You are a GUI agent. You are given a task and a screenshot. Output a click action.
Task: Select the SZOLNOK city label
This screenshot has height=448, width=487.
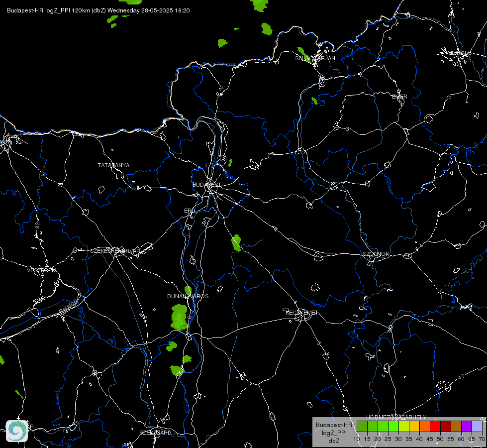(x=376, y=254)
